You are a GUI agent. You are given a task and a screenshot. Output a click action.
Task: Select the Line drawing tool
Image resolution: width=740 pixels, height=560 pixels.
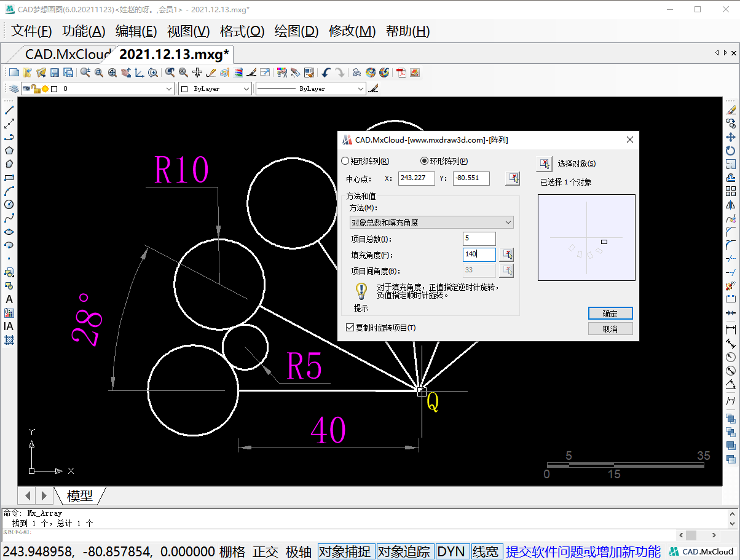(9, 110)
